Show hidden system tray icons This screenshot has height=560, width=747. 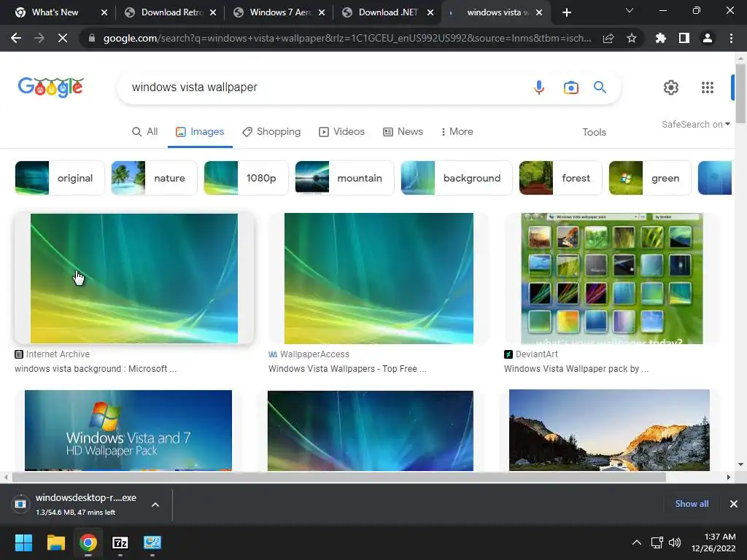(636, 542)
